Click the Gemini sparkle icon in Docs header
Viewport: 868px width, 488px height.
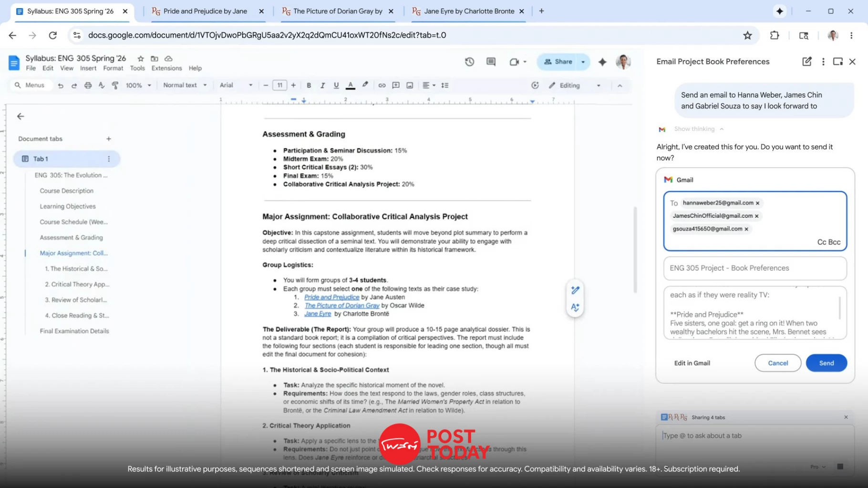pyautogui.click(x=602, y=62)
